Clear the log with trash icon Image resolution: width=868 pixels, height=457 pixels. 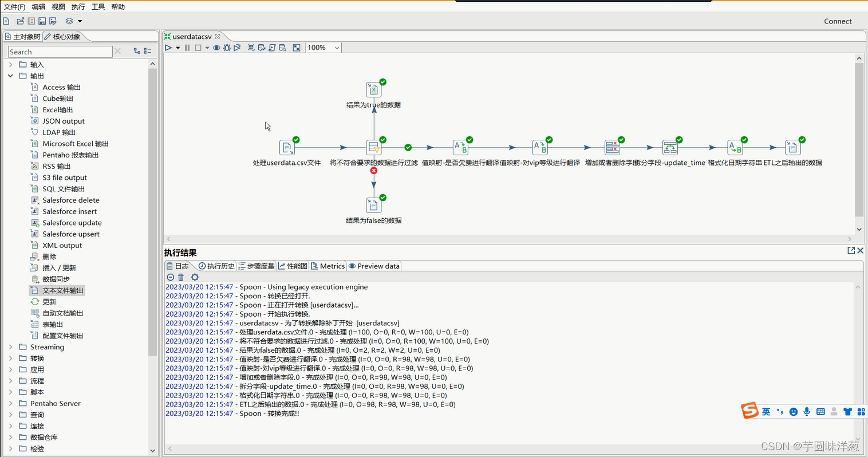coord(181,277)
